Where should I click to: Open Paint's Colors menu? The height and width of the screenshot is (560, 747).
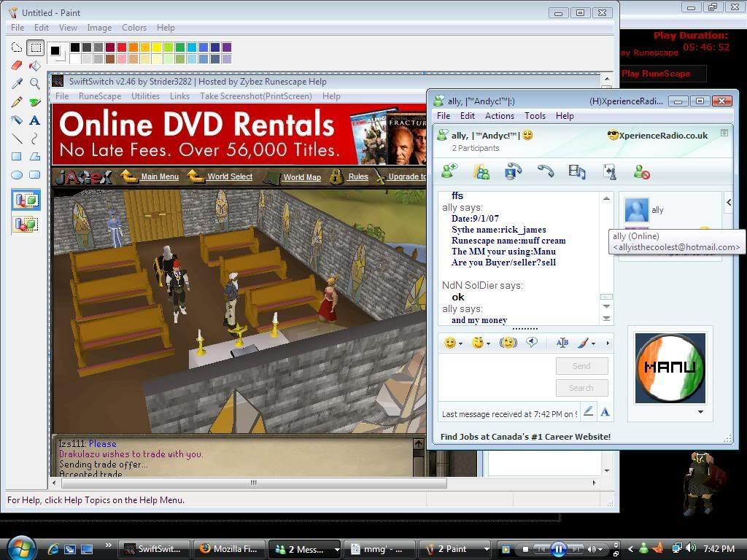134,28
